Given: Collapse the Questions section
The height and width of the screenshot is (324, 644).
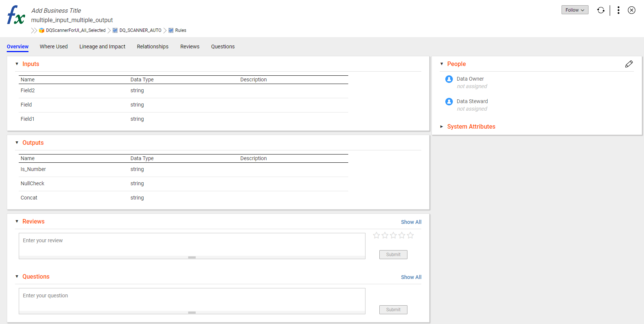Looking at the screenshot, I should (17, 277).
